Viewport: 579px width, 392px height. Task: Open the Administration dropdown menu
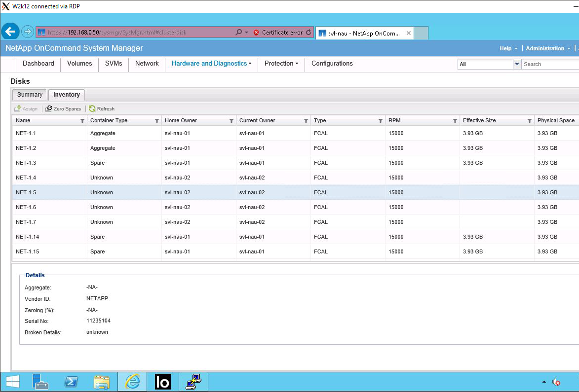point(547,48)
